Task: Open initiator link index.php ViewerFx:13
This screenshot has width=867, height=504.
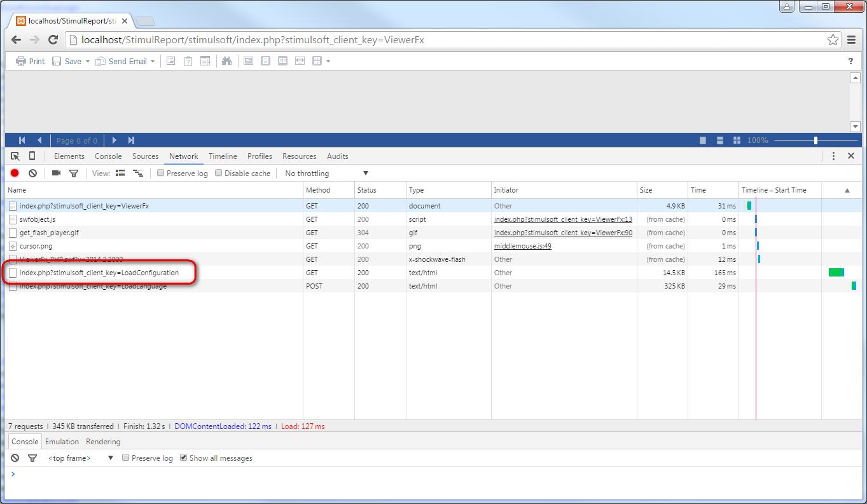Action: click(563, 219)
